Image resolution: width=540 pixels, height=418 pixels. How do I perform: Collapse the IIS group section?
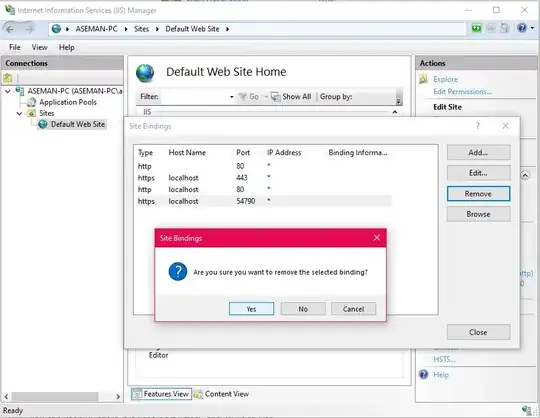(395, 112)
